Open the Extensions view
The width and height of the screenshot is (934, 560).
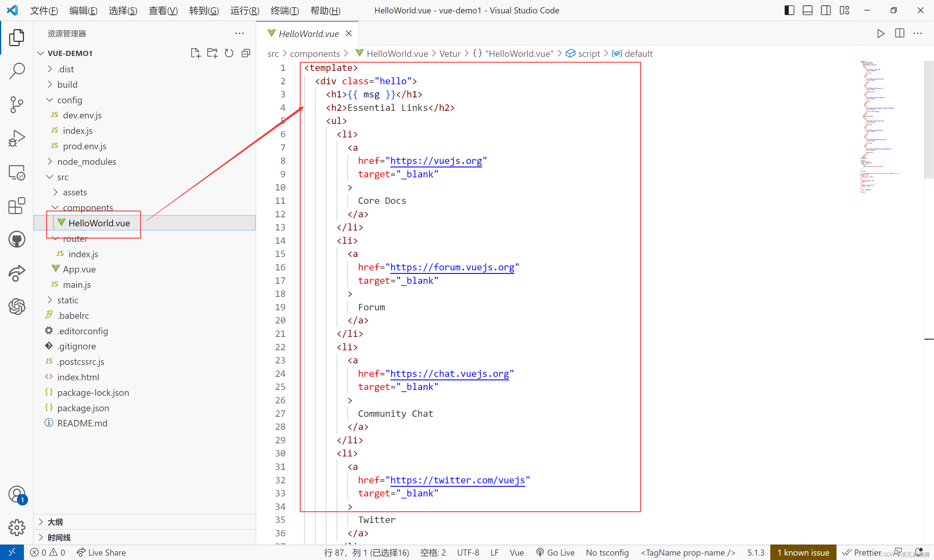coord(17,206)
